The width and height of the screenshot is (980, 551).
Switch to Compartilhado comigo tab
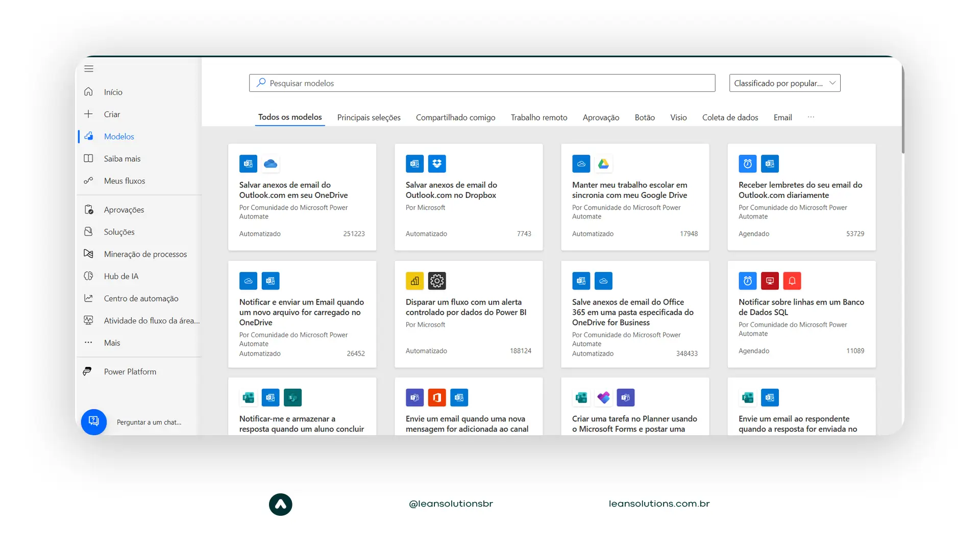pos(456,117)
